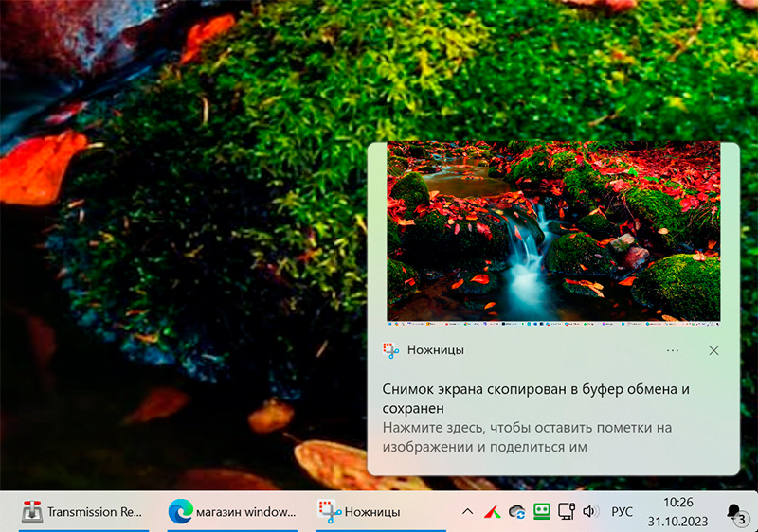Click the speaker volume icon

pyautogui.click(x=589, y=512)
